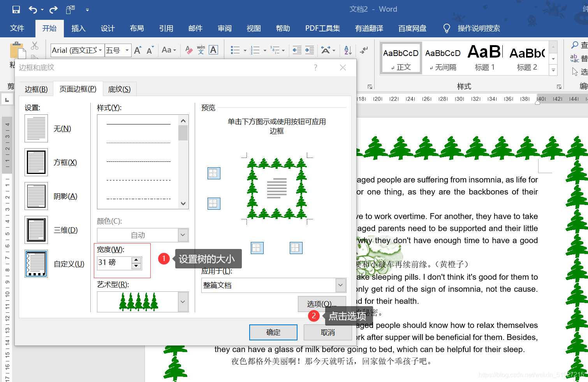588x382 pixels.
Task: Open the File tab
Action: pyautogui.click(x=17, y=28)
